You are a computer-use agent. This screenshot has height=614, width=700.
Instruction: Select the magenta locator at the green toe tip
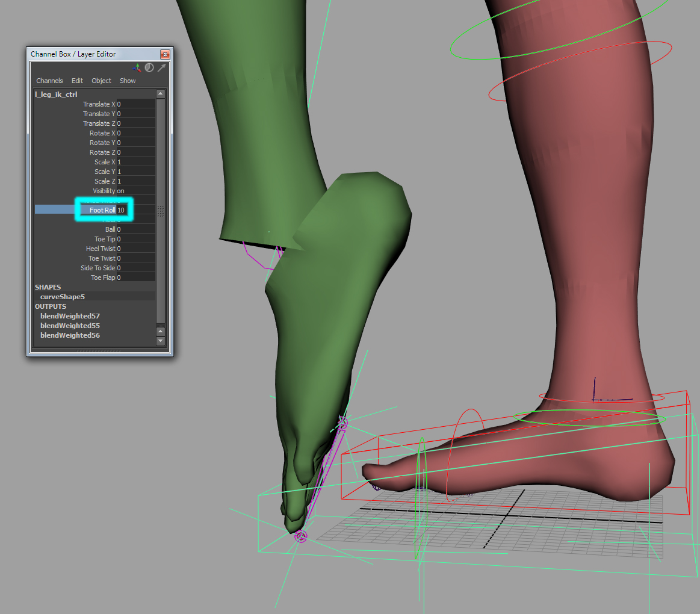pyautogui.click(x=301, y=536)
